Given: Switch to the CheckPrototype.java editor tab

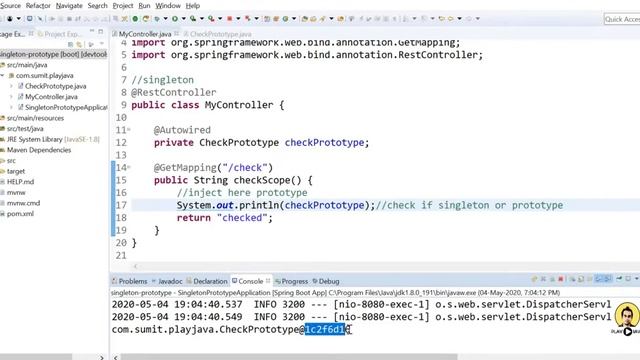Looking at the screenshot, I should pyautogui.click(x=220, y=34).
